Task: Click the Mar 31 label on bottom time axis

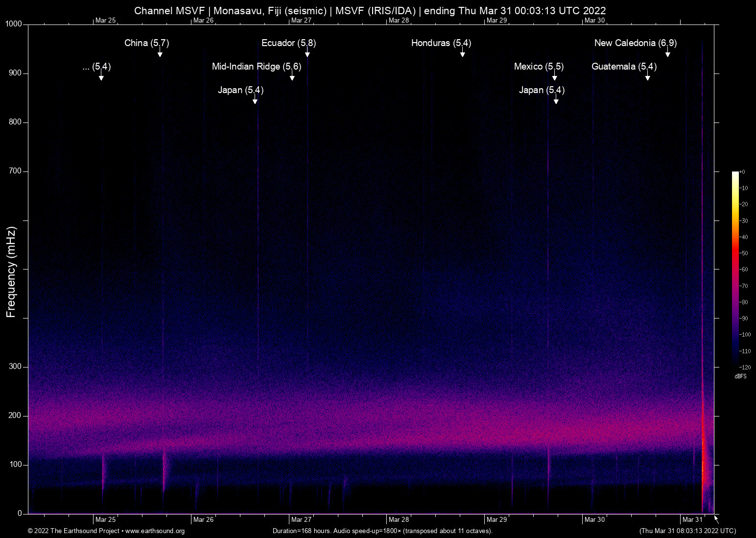Action: pos(692,520)
